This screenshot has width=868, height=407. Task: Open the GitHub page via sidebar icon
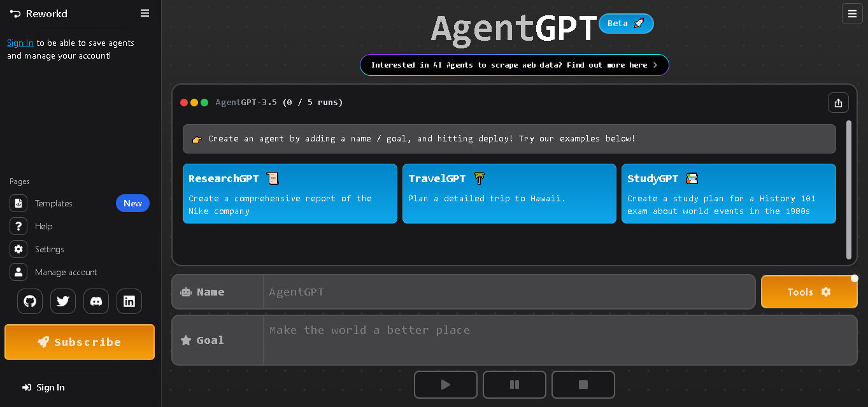[x=29, y=301]
